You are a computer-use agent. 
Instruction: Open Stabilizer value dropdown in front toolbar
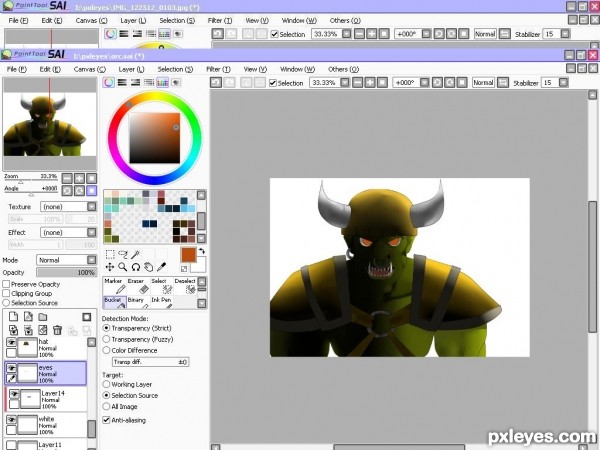(x=563, y=82)
